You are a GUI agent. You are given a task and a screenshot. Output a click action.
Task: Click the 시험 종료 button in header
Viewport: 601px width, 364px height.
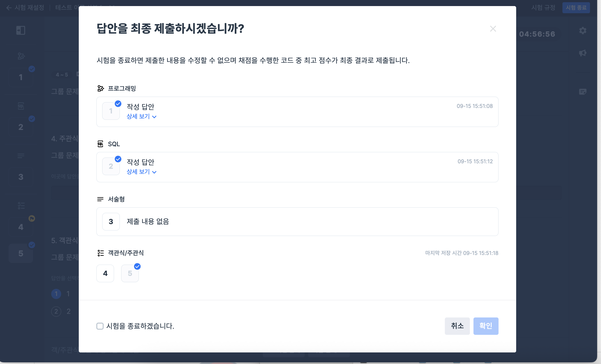click(x=576, y=8)
